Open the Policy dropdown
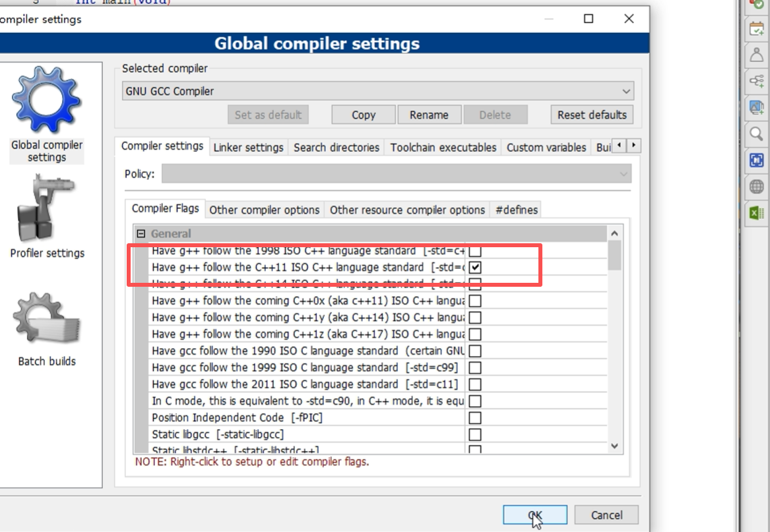 397,174
